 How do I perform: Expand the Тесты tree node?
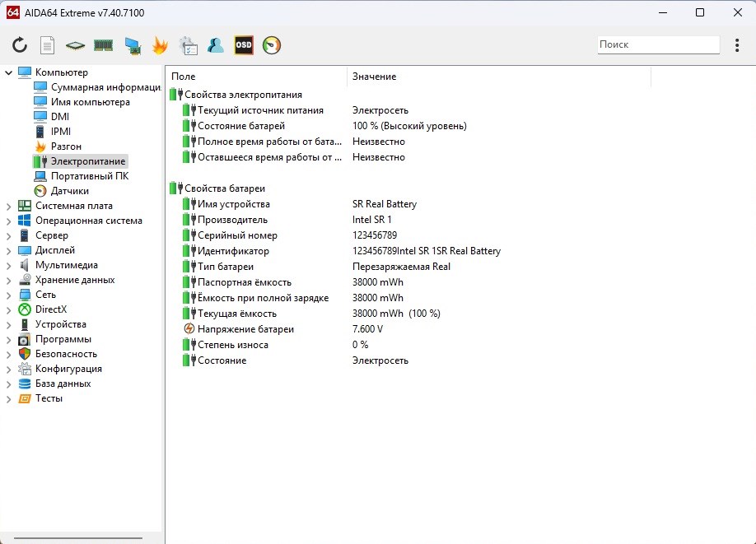tap(9, 399)
